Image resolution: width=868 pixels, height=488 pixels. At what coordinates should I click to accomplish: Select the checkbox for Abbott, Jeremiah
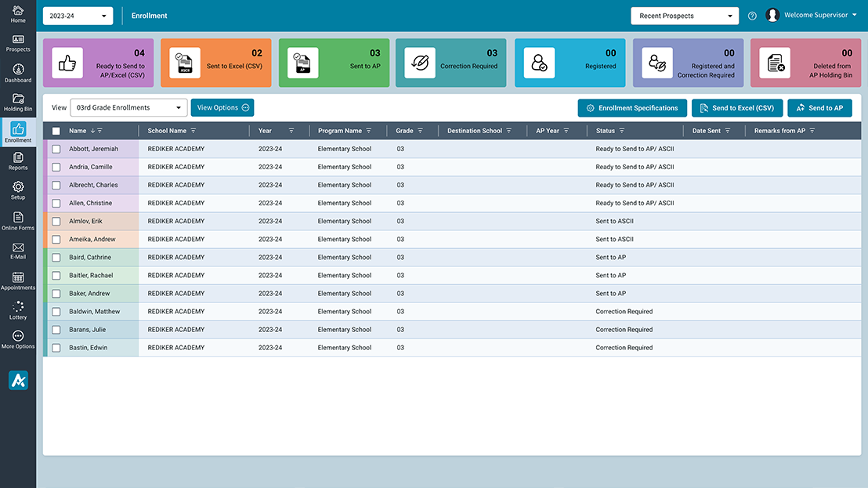[x=56, y=148]
